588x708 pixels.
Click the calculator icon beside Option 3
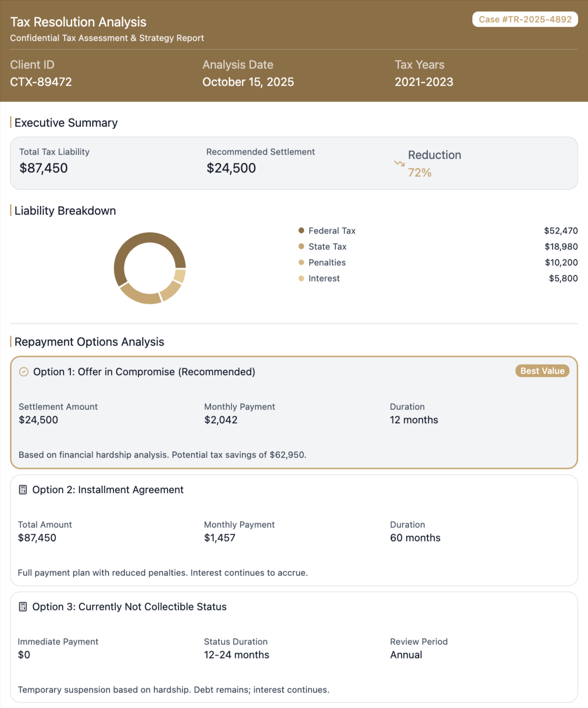click(x=23, y=606)
